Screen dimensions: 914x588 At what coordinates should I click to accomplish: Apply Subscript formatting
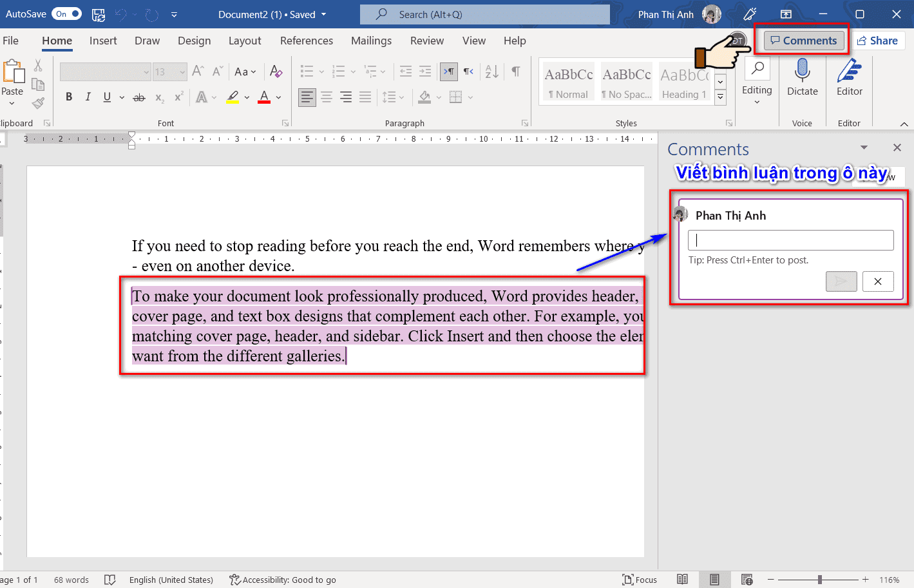click(x=159, y=97)
